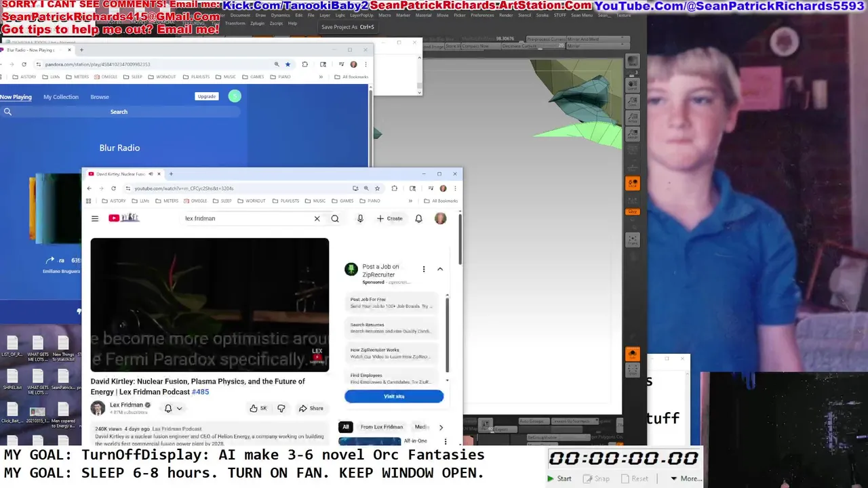Click the Create button on YouTube

(390, 218)
